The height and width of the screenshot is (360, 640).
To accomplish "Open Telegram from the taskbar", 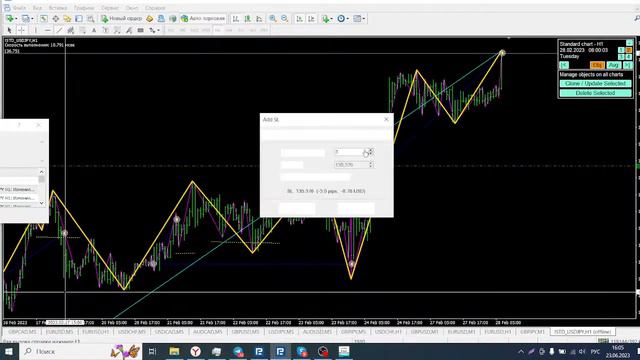I will point(238,351).
